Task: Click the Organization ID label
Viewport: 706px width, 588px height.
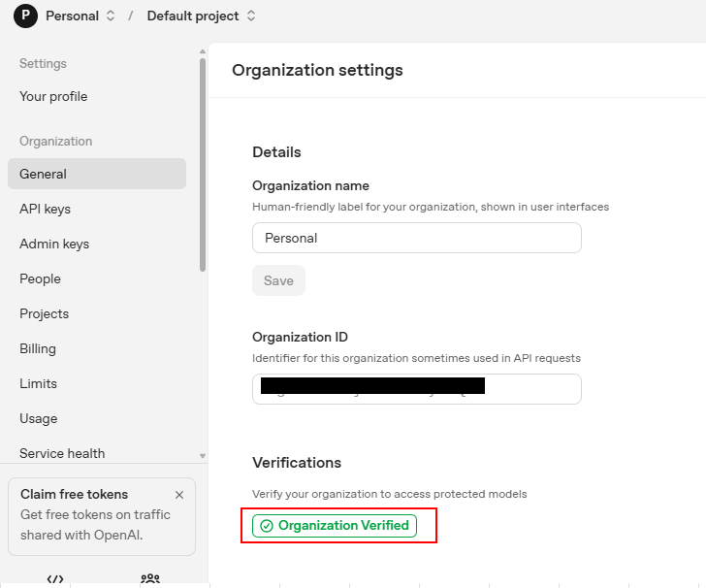Action: click(300, 337)
